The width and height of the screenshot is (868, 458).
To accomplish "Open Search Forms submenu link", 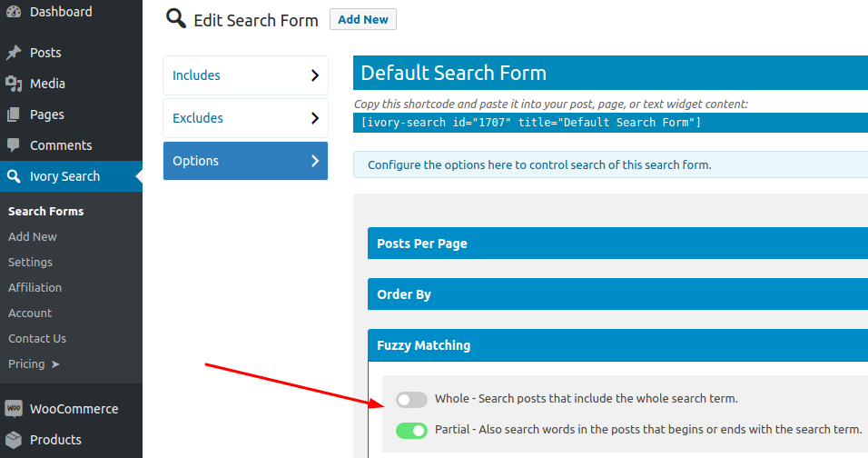I will (x=46, y=211).
